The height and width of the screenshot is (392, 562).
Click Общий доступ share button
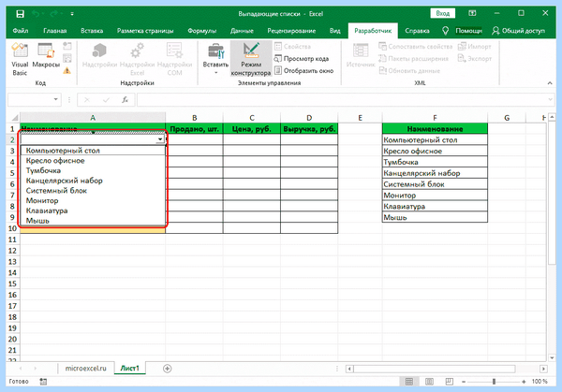pyautogui.click(x=518, y=31)
